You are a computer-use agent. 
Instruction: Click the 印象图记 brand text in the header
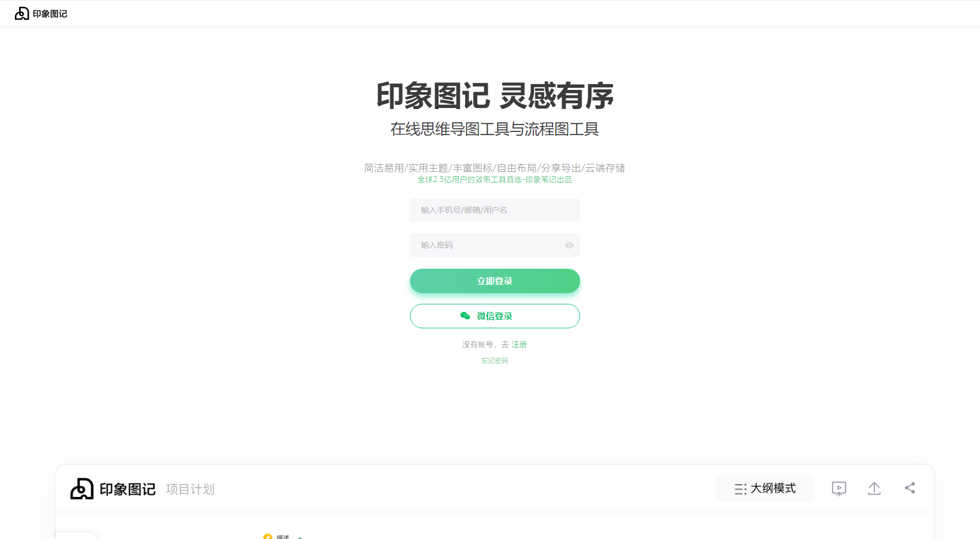point(50,14)
